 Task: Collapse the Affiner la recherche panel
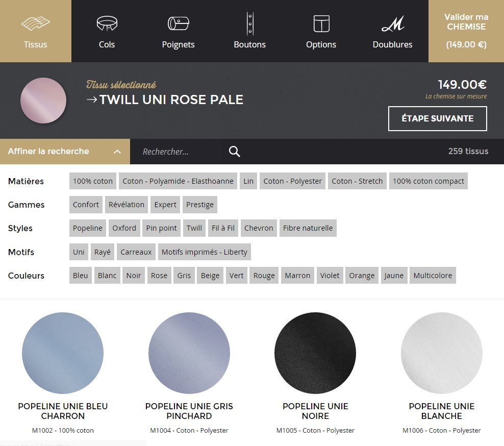click(117, 152)
